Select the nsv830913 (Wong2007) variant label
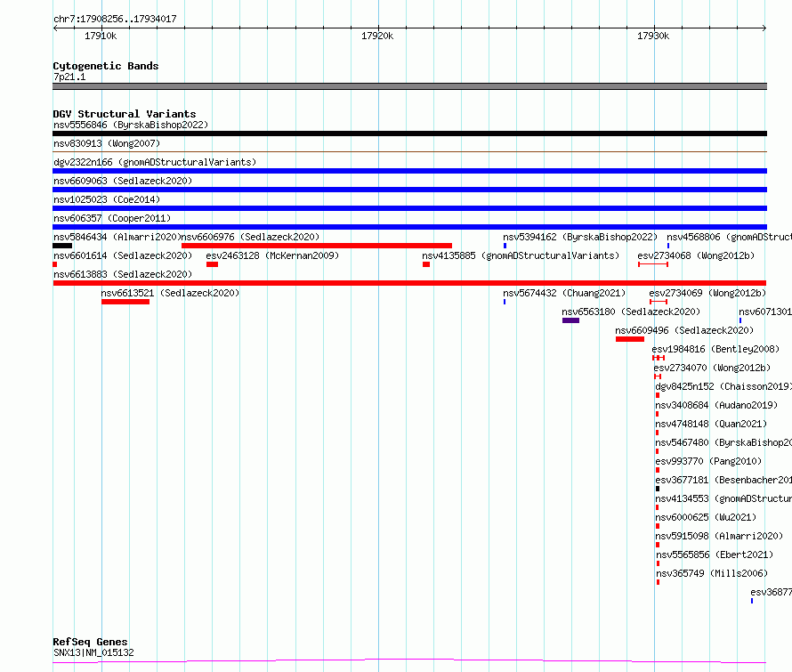The height and width of the screenshot is (672, 792). click(x=107, y=143)
